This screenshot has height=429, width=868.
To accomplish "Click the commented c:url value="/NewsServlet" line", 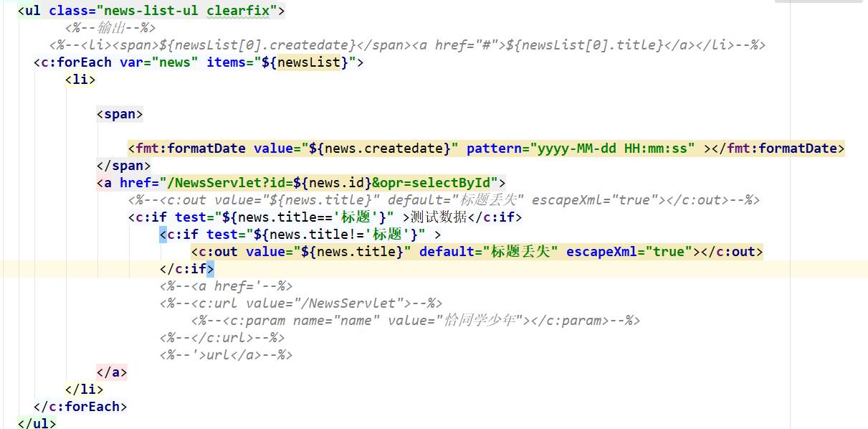I will tap(301, 303).
